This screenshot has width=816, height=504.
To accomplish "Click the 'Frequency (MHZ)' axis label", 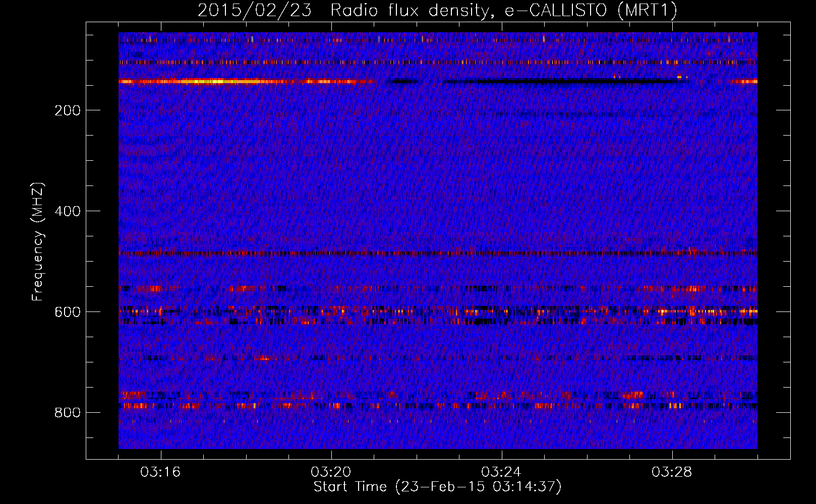I will click(x=38, y=242).
